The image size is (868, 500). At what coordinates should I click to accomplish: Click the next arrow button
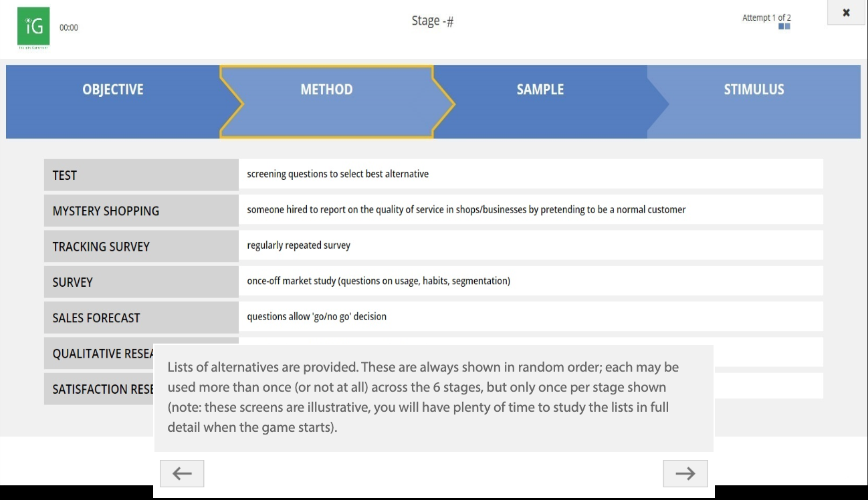click(x=685, y=473)
